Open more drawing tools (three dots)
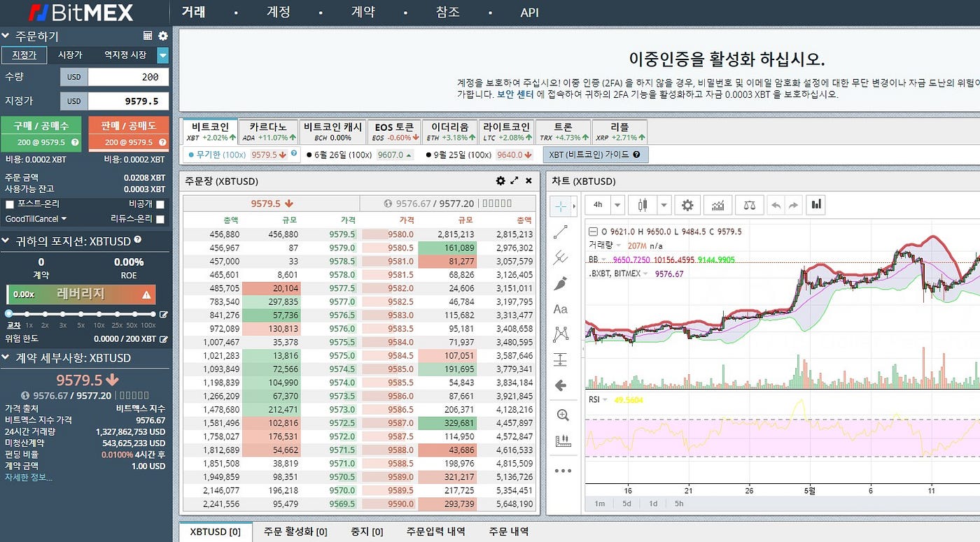The image size is (980, 542). [x=563, y=471]
